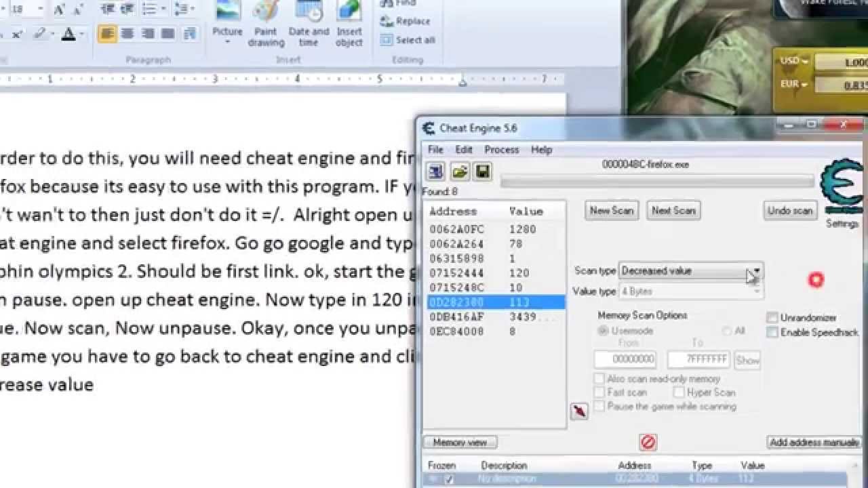
Task: Click the font color A icon
Action: point(68,34)
